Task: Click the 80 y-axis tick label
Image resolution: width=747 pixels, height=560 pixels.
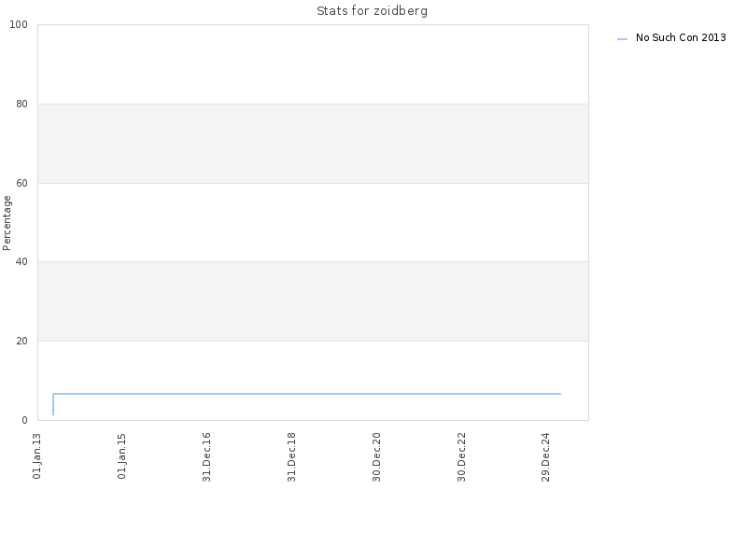Action: coord(21,104)
